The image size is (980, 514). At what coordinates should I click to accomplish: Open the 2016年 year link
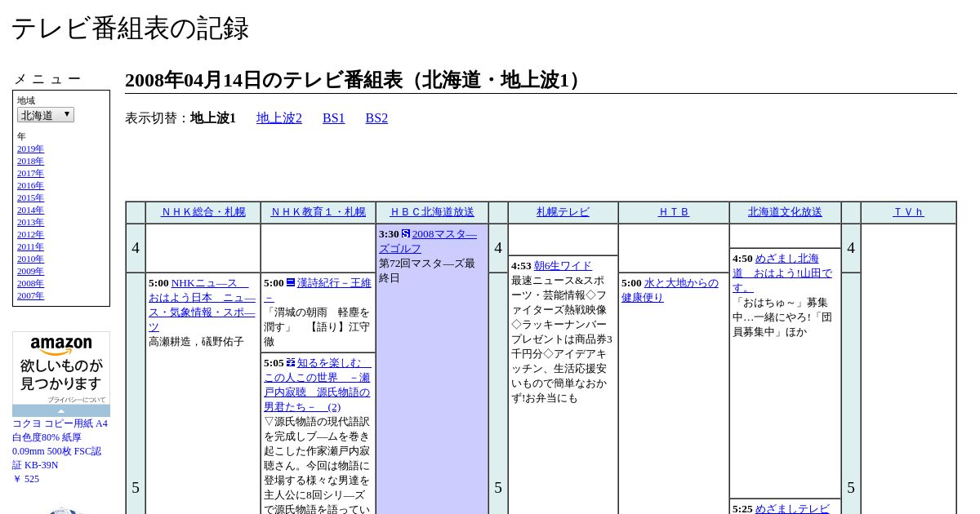[x=30, y=186]
